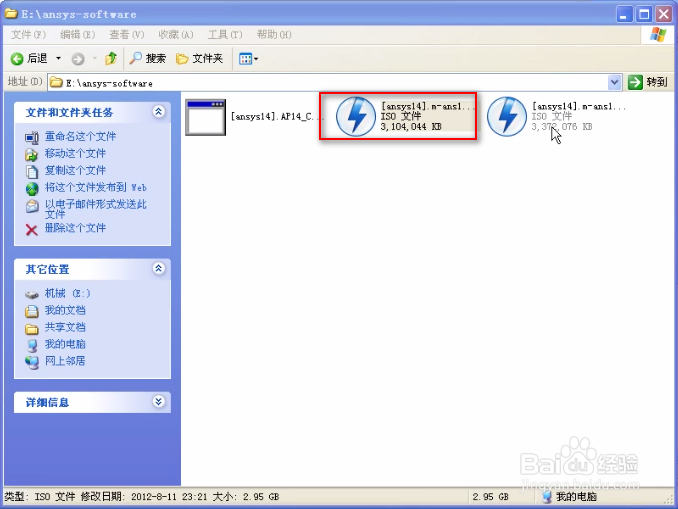This screenshot has width=678, height=509.
Task: Click the copy file icon
Action: [x=32, y=171]
